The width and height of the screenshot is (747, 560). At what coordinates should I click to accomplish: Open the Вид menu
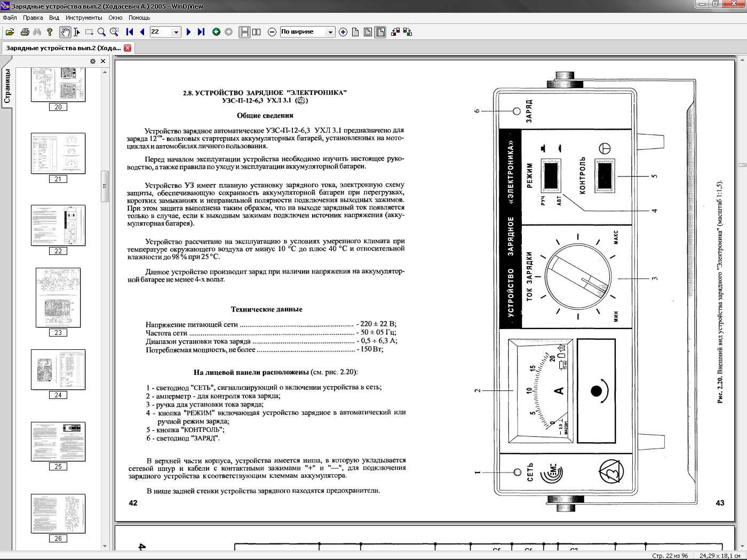click(54, 18)
